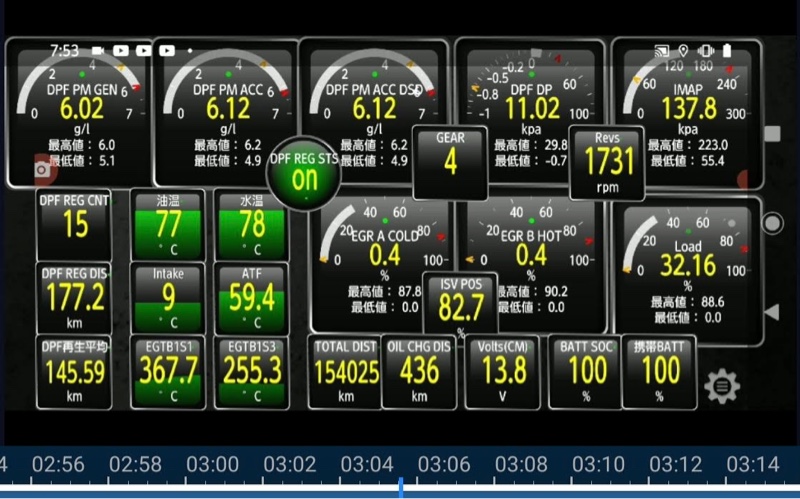
Task: Tap the Android back triangle button
Action: (x=771, y=312)
